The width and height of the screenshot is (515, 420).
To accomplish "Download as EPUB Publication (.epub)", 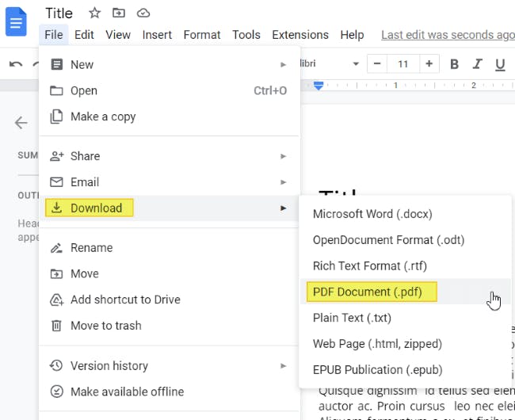I will pyautogui.click(x=406, y=369).
